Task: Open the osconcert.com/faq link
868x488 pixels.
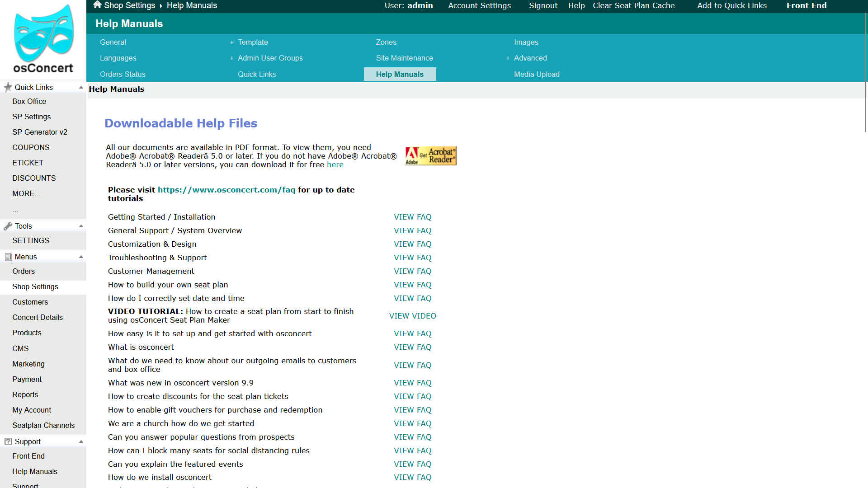Action: point(226,190)
